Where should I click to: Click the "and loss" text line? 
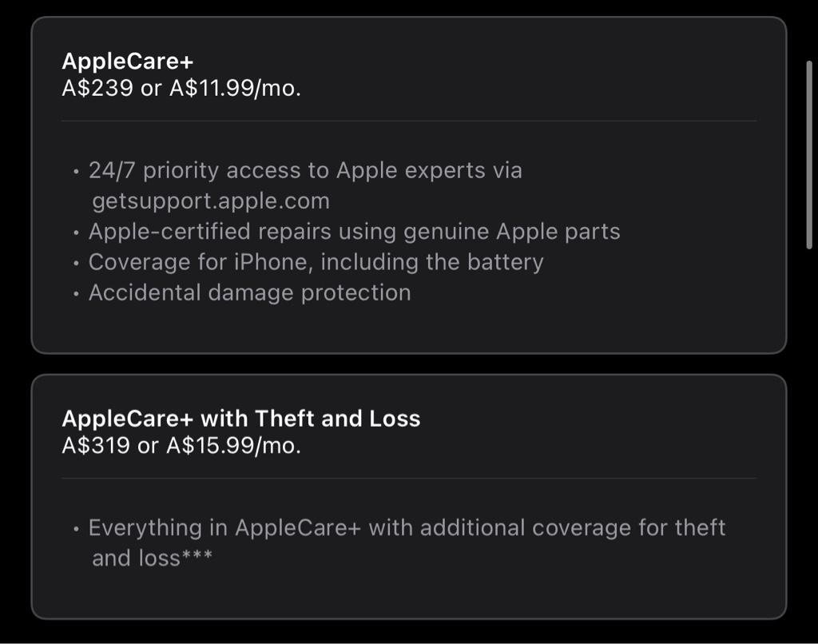(136, 558)
